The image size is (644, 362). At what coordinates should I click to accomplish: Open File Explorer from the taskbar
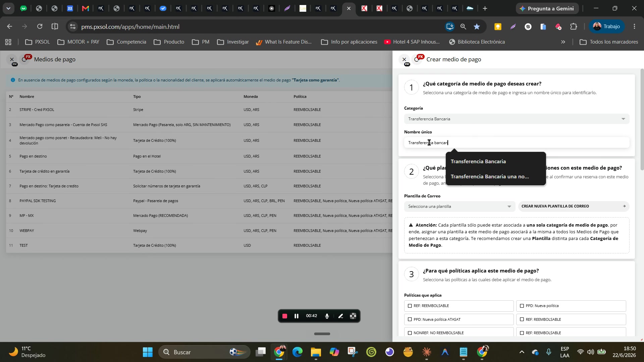[x=316, y=352]
